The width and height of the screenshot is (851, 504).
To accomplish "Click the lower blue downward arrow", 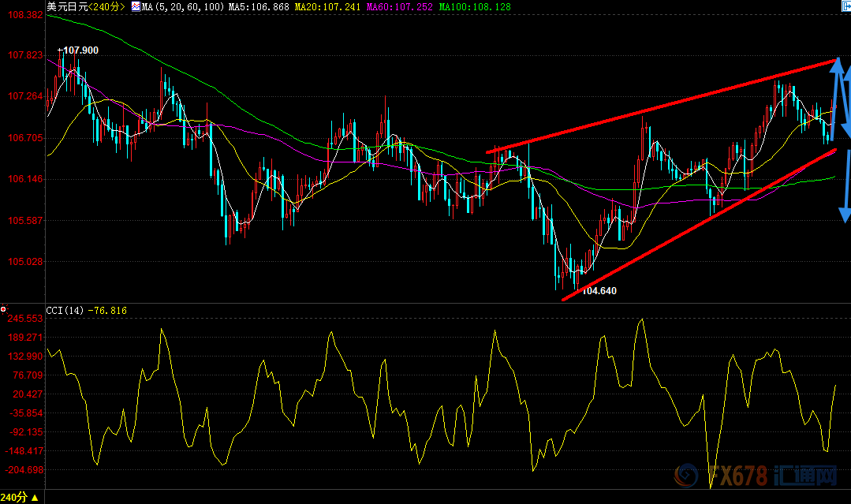I will point(845,185).
